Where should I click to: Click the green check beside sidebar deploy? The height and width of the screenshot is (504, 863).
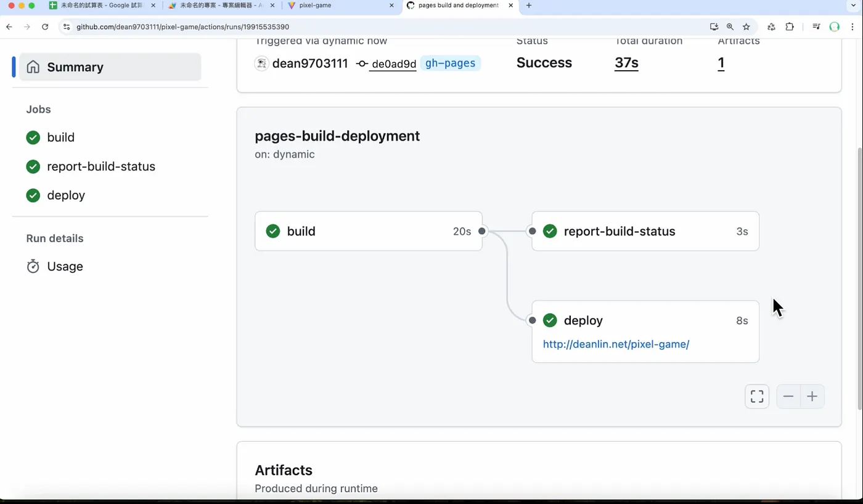33,195
